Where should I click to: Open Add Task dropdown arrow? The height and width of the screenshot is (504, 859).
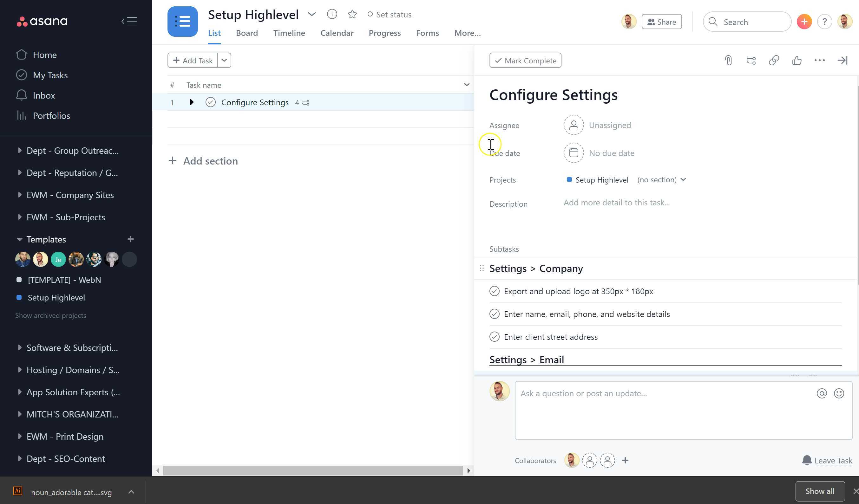click(x=224, y=60)
